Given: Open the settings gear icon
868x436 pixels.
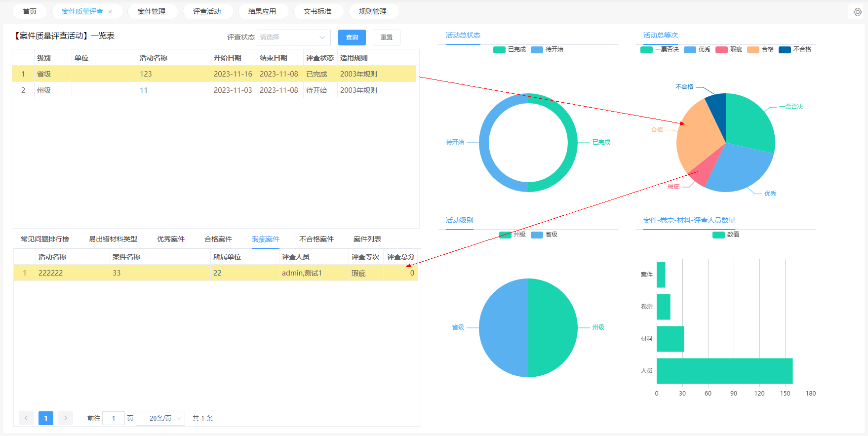Looking at the screenshot, I should pos(857,12).
